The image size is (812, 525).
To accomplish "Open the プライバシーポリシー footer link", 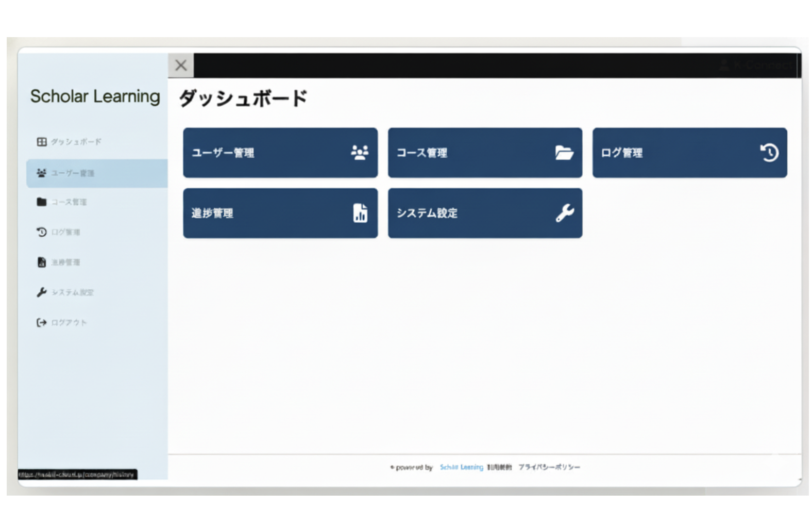I will click(x=549, y=467).
